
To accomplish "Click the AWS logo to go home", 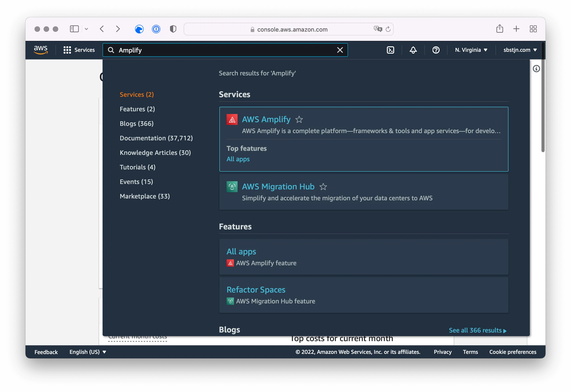I will (x=41, y=50).
